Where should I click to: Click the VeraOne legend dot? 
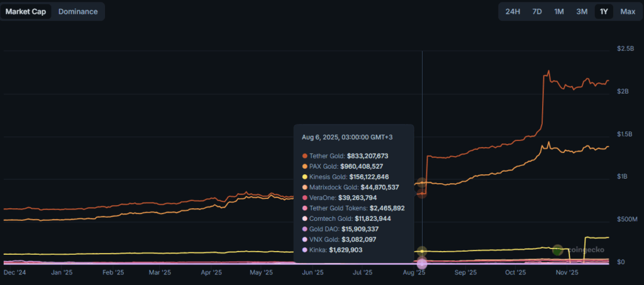click(305, 198)
